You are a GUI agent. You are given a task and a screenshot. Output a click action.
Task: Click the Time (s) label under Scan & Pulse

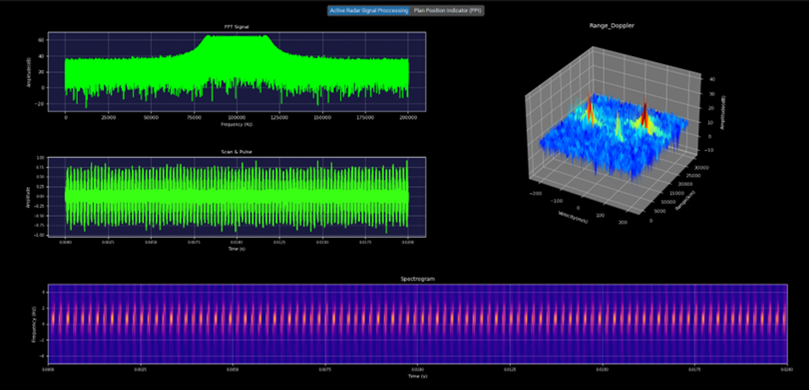(x=237, y=249)
